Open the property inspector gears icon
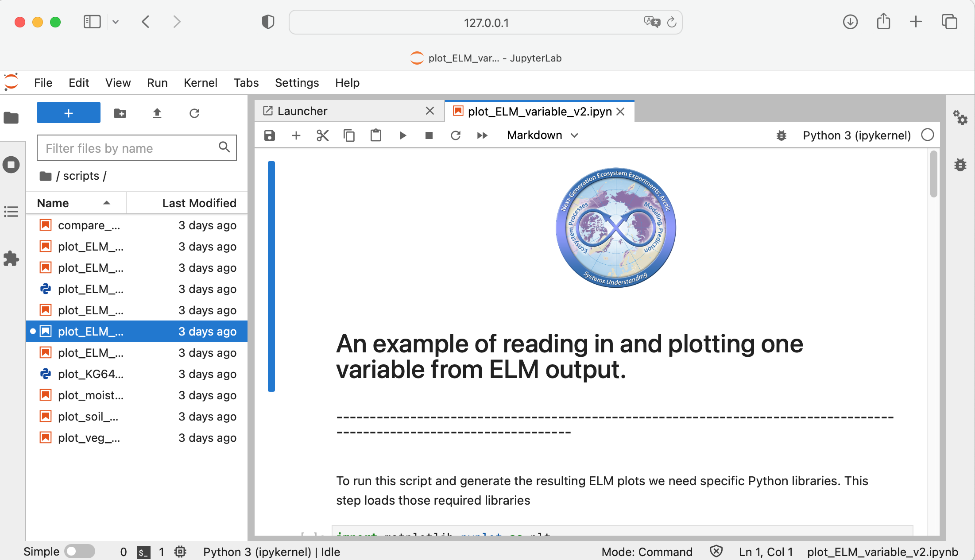The width and height of the screenshot is (975, 560). pos(960,118)
